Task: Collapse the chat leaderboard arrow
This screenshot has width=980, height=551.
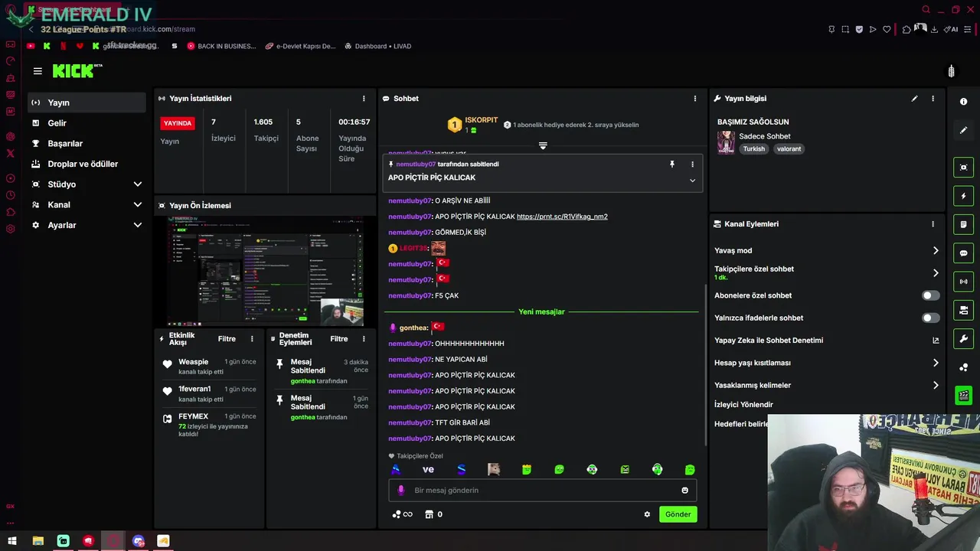Action: click(x=543, y=145)
